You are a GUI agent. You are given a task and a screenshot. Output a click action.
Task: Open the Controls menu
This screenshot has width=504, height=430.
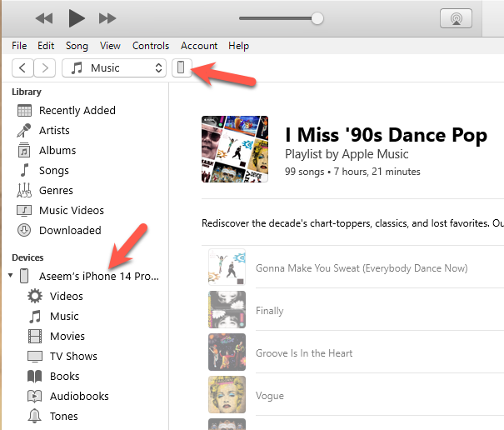(151, 46)
